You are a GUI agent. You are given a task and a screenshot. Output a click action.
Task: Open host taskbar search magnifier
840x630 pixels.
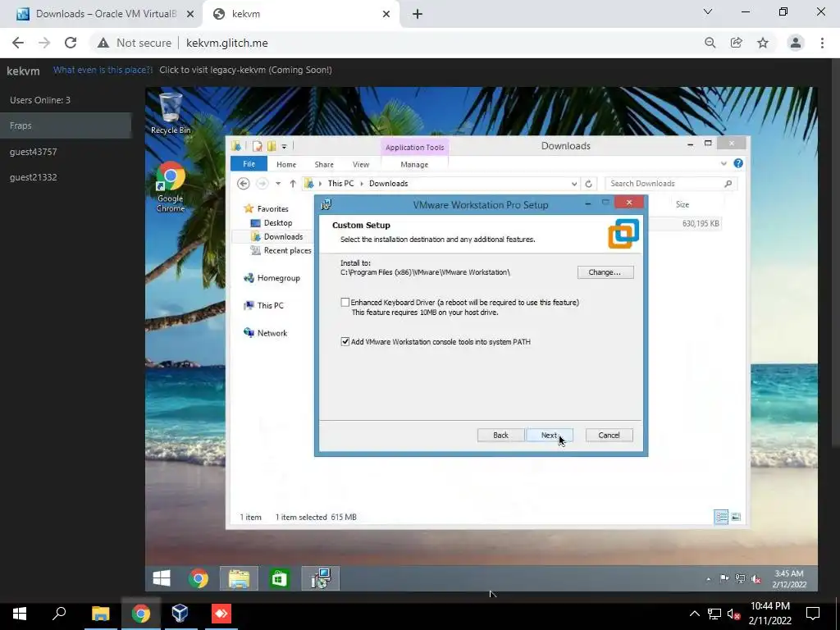tap(59, 613)
